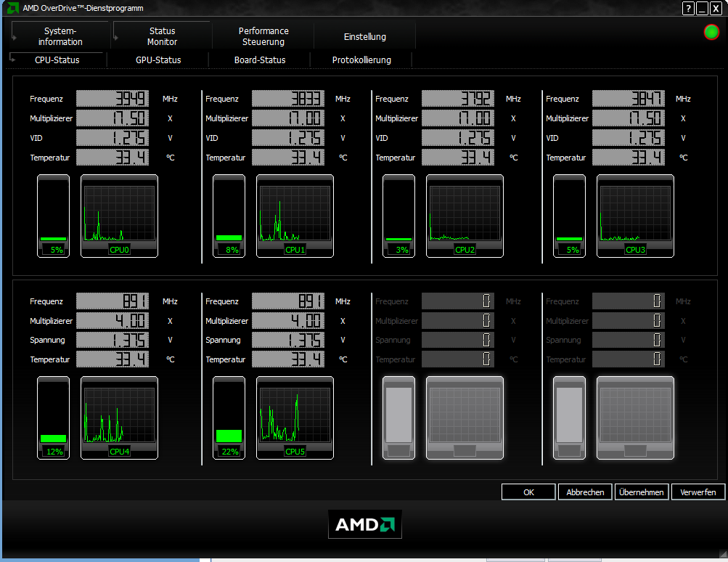Click CPU0 Temperatur value 33.4
728x562 pixels.
[113, 158]
